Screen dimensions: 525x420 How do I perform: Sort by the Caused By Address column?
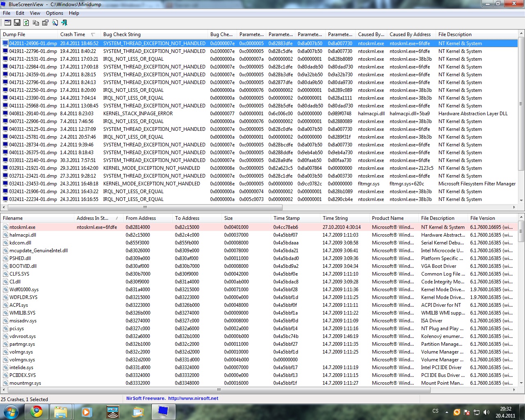411,34
